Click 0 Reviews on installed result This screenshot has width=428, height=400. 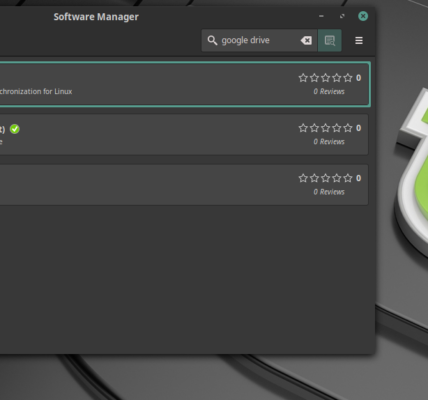(329, 142)
